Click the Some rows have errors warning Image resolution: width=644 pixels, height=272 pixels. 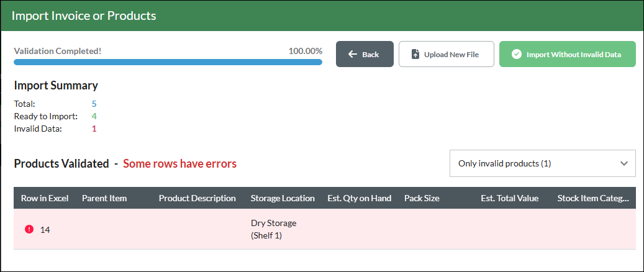coord(180,163)
